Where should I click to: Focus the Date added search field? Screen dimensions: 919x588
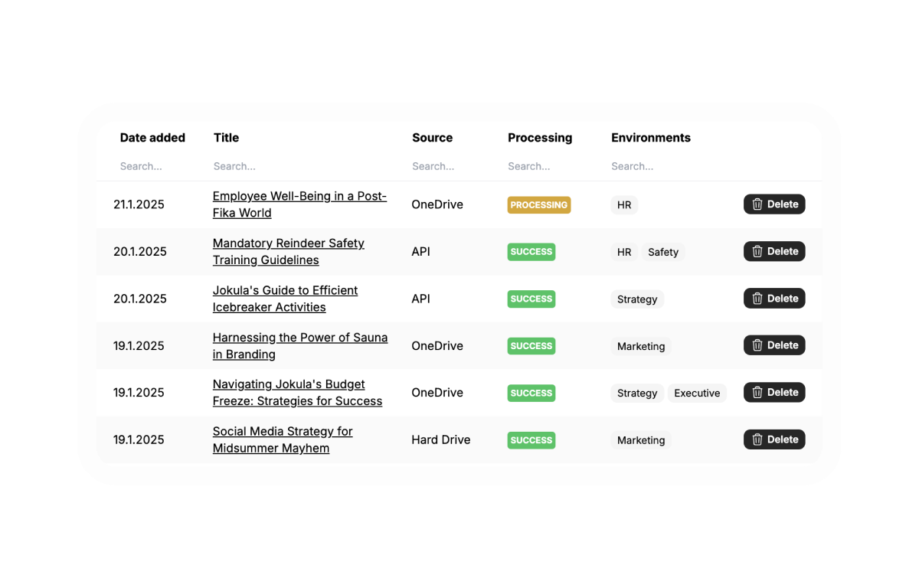coord(153,166)
